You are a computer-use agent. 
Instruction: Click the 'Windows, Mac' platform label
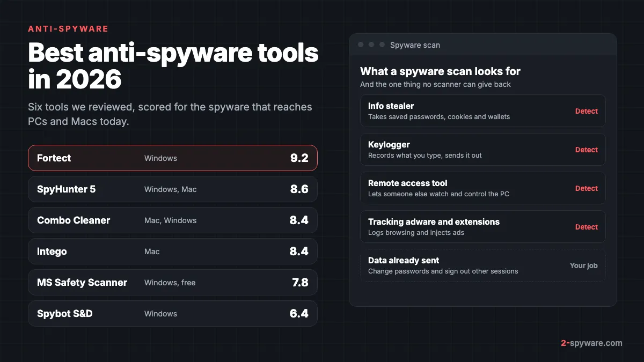[171, 189]
